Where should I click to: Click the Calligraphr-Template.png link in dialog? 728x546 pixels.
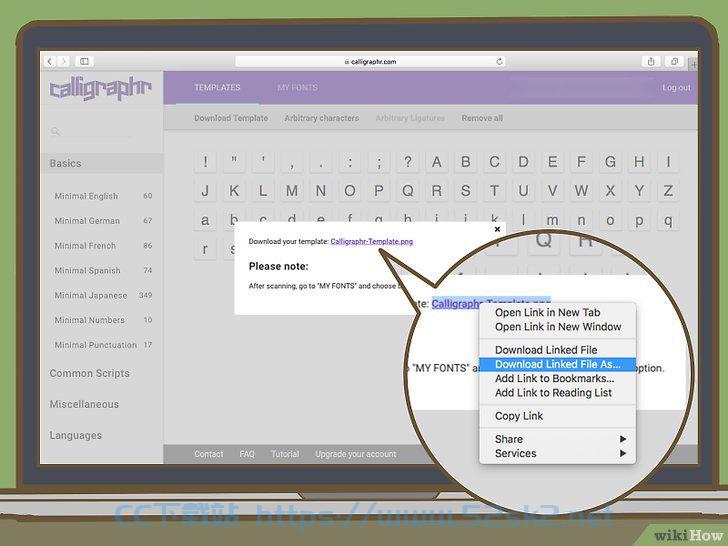pos(371,241)
